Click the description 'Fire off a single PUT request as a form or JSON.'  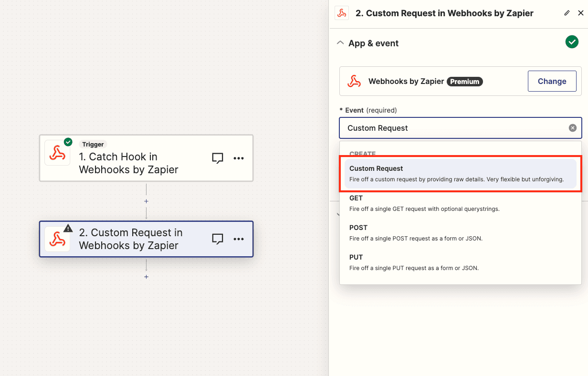[414, 268]
